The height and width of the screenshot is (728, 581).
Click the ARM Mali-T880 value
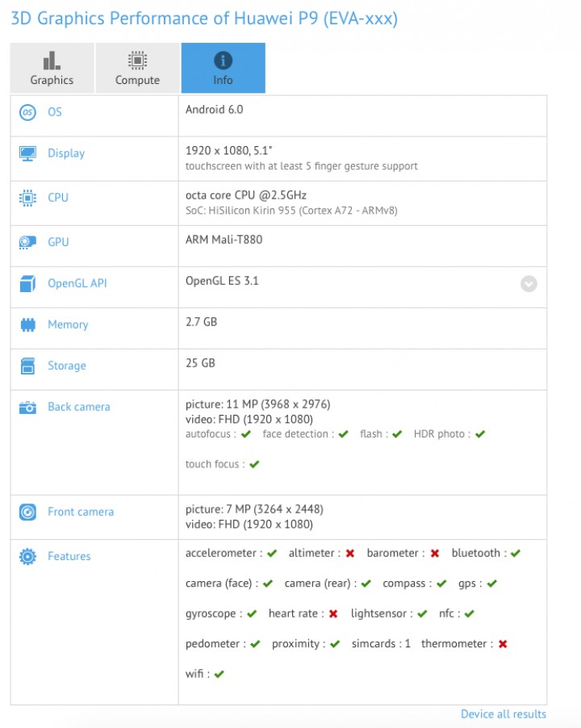point(224,240)
